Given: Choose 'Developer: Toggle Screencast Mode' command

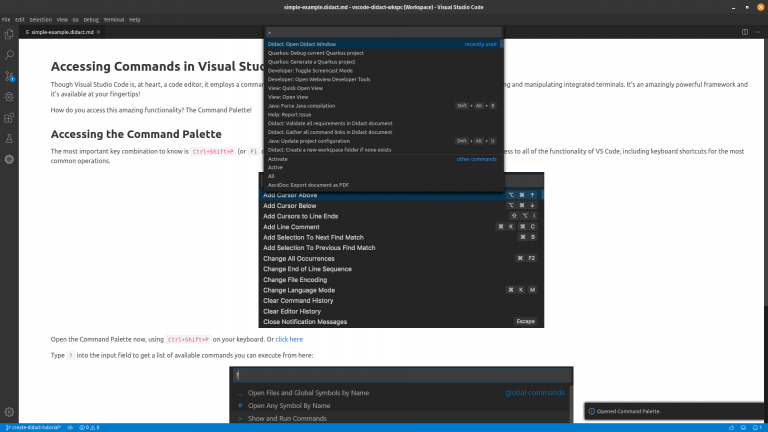Looking at the screenshot, I should pos(310,70).
